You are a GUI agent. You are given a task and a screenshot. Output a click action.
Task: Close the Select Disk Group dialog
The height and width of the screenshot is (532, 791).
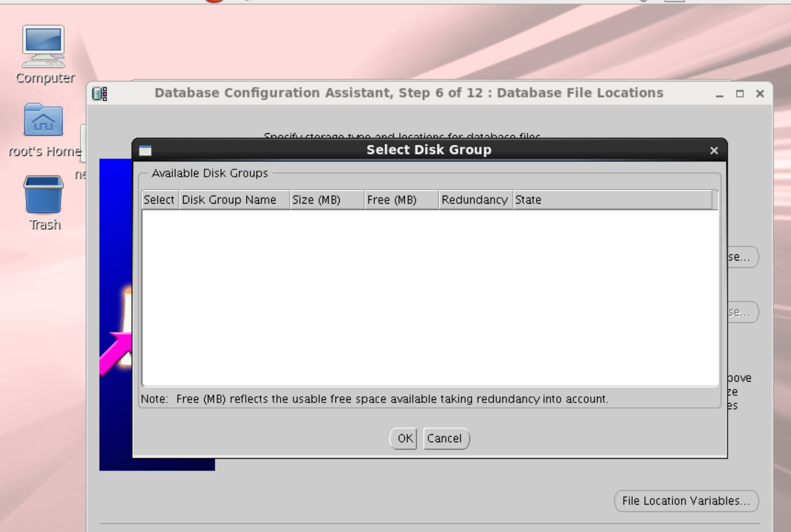713,150
